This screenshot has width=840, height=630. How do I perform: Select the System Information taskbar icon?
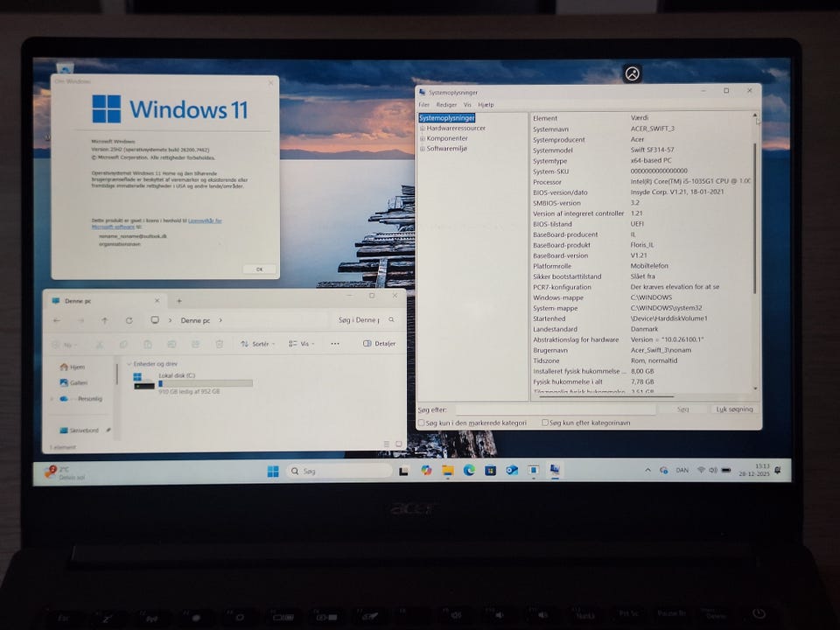click(555, 470)
